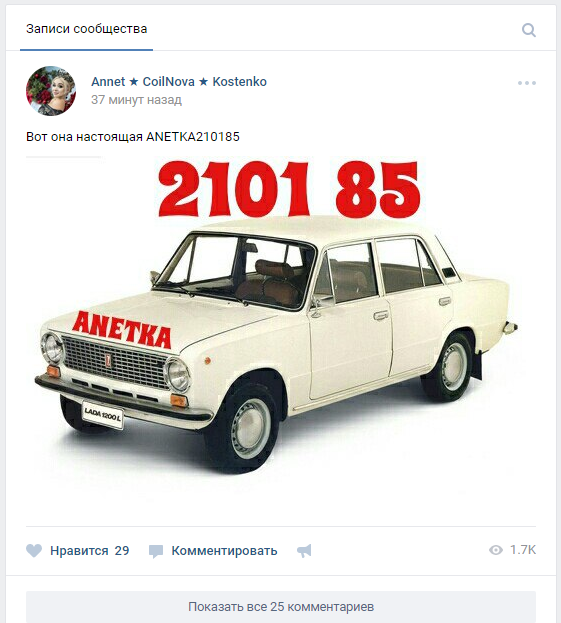Click the eye views icon
The width and height of the screenshot is (561, 623).
[496, 550]
